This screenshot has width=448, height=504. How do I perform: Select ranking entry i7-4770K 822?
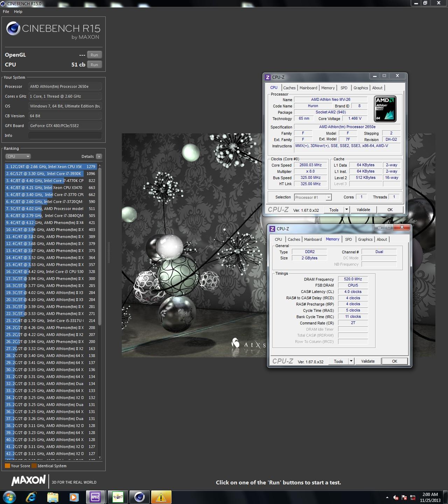pyautogui.click(x=51, y=181)
